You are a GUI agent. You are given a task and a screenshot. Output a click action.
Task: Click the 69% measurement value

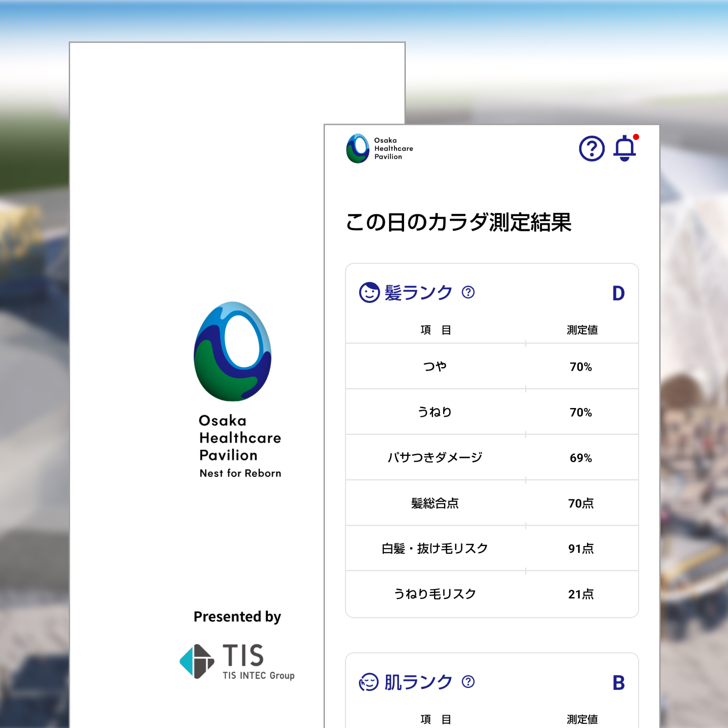click(581, 458)
